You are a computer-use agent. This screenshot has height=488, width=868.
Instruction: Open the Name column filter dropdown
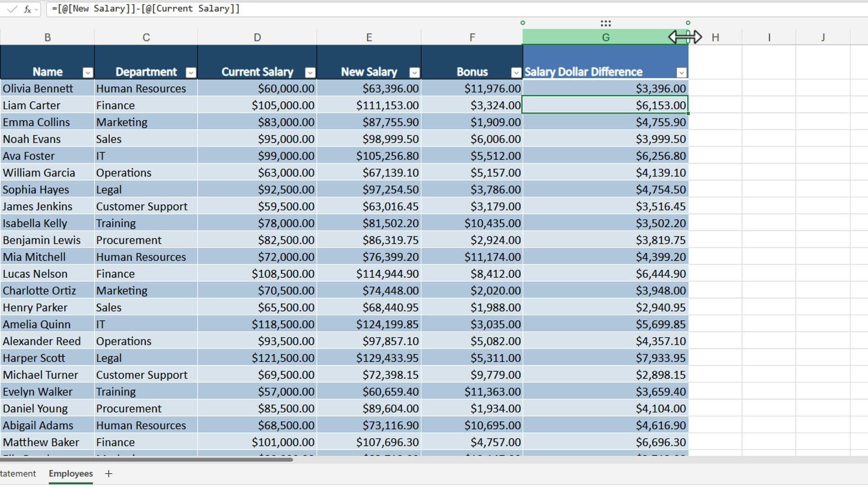click(x=87, y=72)
